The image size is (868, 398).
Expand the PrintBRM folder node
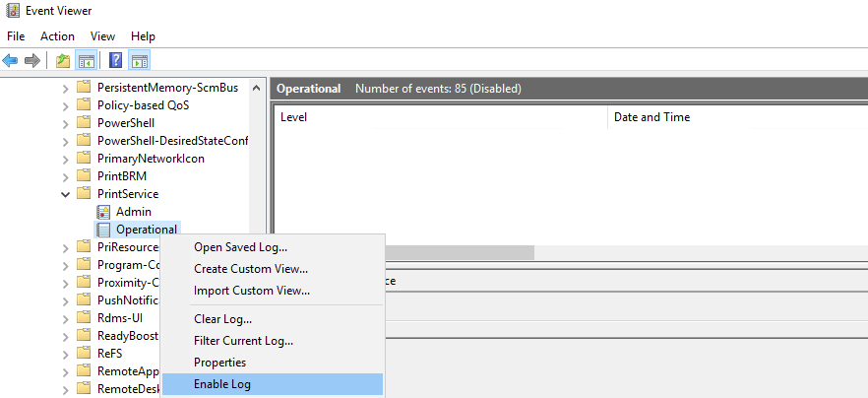66,176
